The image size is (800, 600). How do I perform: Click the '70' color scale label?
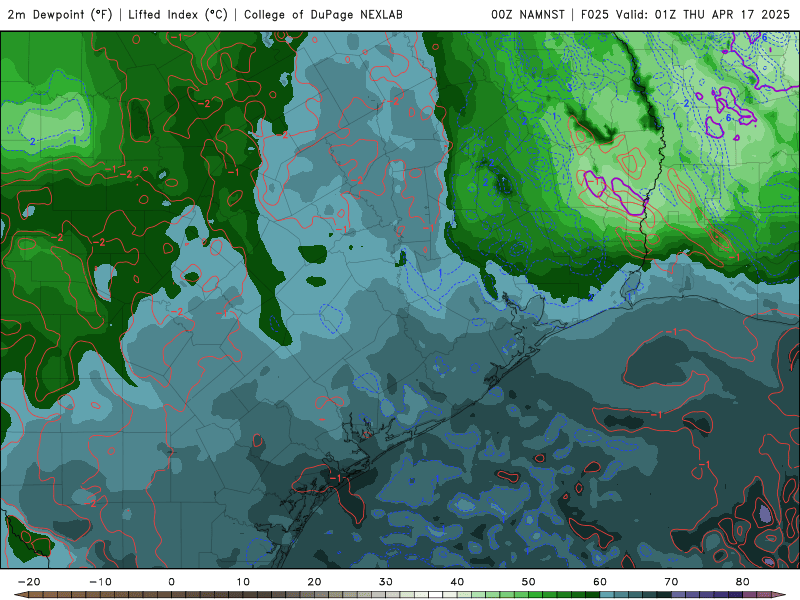point(671,582)
